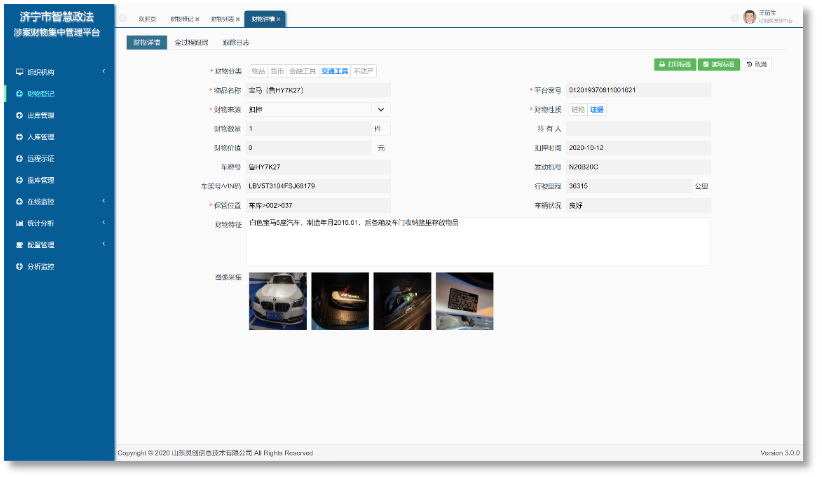The image size is (822, 477).
Task: Click the 财物登记 sidebar icon
Action: pos(20,94)
